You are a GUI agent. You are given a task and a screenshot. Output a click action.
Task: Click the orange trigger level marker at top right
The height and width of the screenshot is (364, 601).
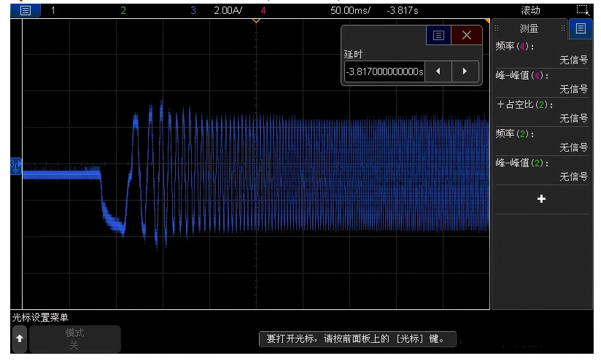(487, 20)
